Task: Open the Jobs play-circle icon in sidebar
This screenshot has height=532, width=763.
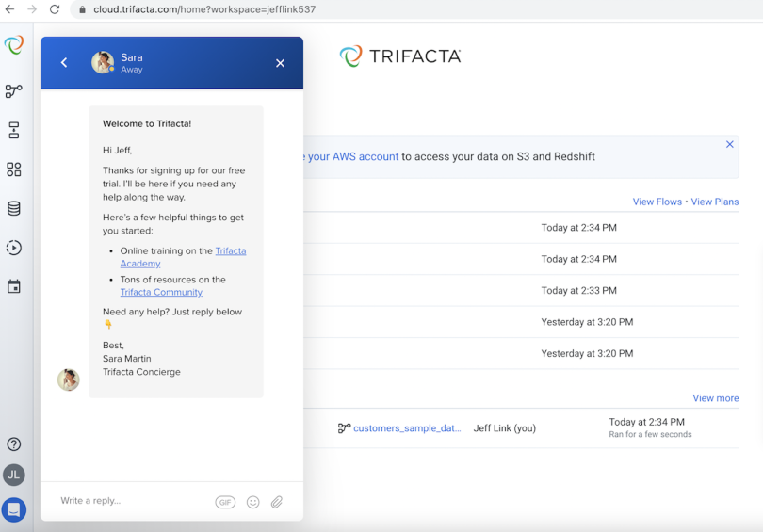Action: click(x=13, y=248)
